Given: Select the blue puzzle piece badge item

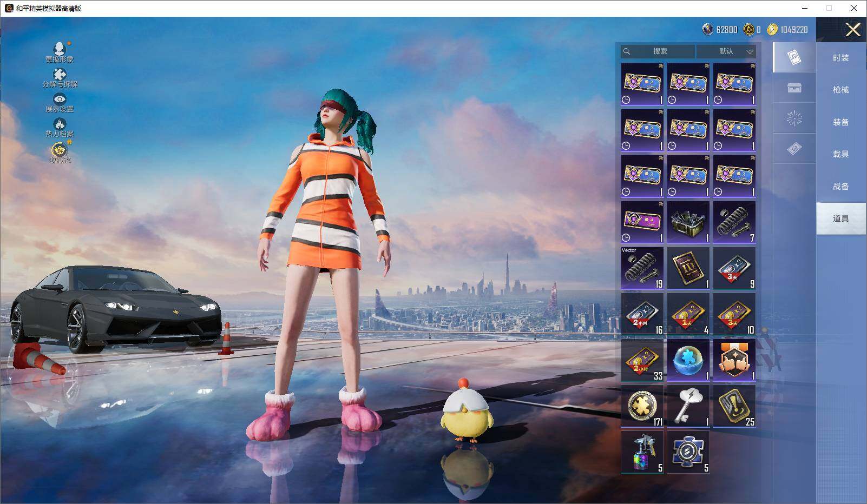Looking at the screenshot, I should [x=688, y=452].
